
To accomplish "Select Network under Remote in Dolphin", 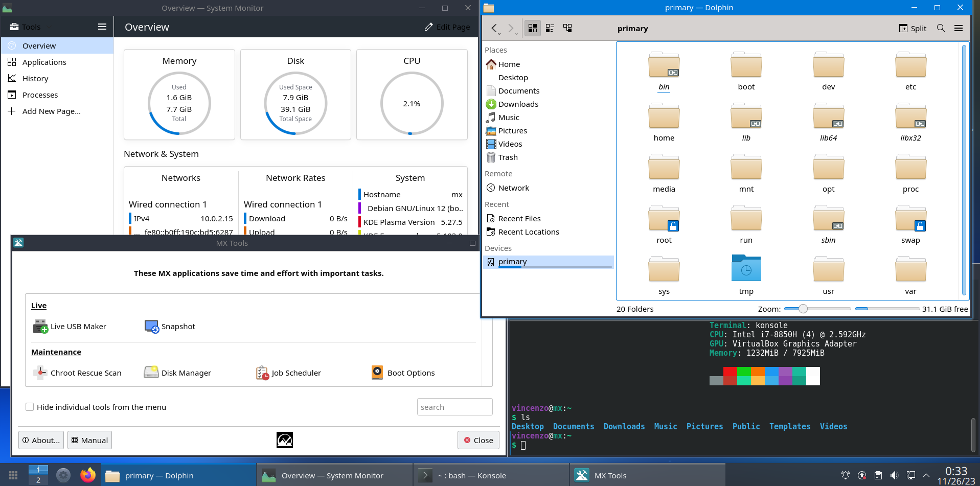I will (x=549, y=188).
